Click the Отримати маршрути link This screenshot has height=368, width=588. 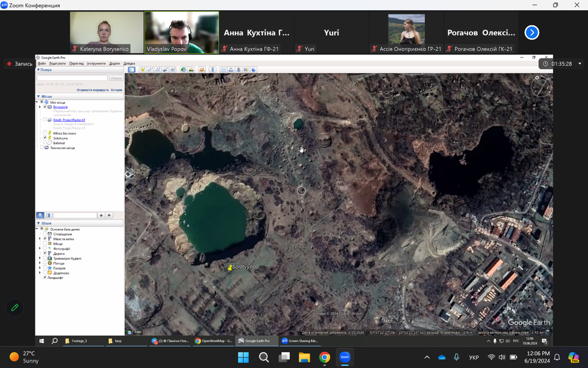click(92, 90)
